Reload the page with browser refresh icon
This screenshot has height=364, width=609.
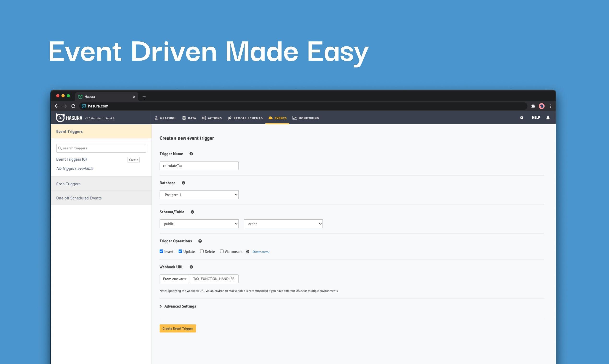coord(73,106)
